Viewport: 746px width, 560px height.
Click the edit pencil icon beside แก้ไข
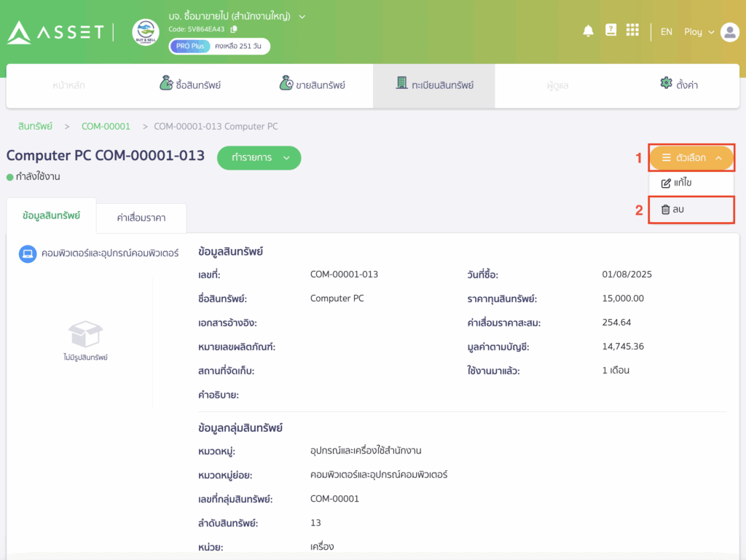[x=665, y=183]
